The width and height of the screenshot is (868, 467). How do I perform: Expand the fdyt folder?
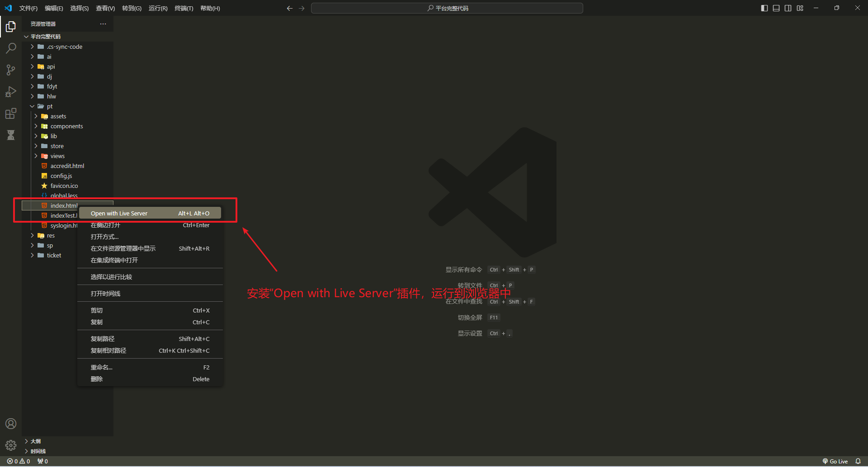[x=68, y=86]
